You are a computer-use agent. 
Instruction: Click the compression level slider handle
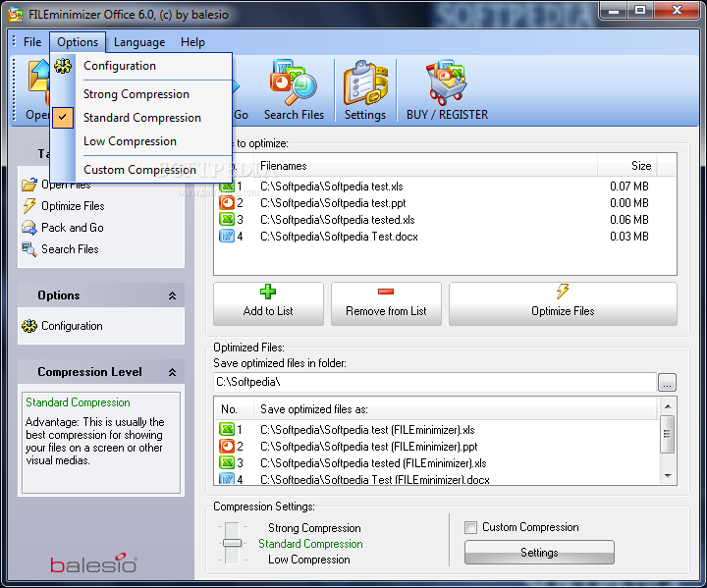click(232, 543)
